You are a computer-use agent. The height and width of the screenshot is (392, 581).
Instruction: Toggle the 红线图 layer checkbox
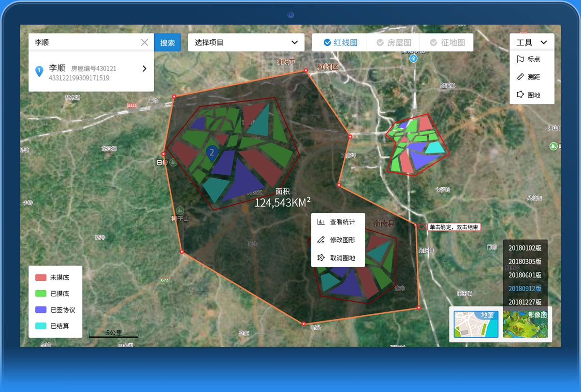tap(327, 42)
